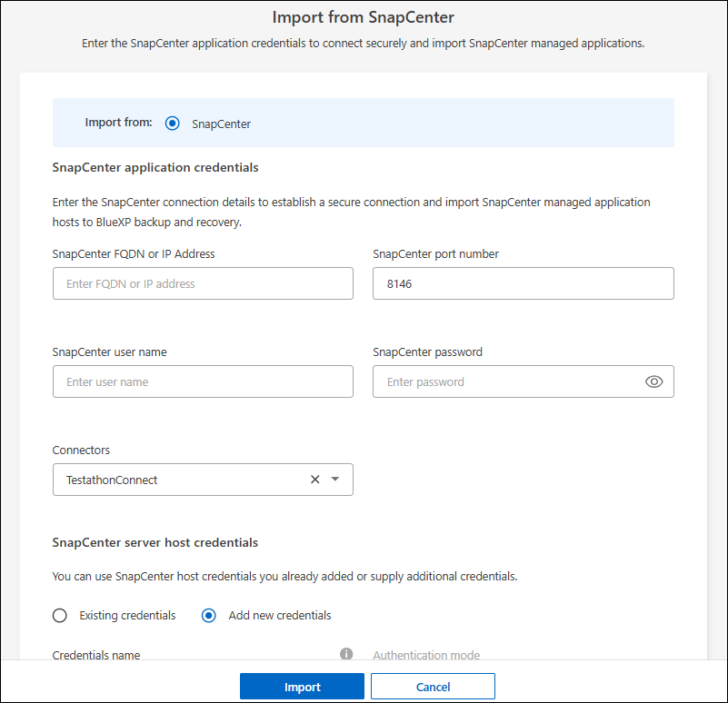Click the SnapCenter user name label
The height and width of the screenshot is (703, 728).
(x=110, y=352)
